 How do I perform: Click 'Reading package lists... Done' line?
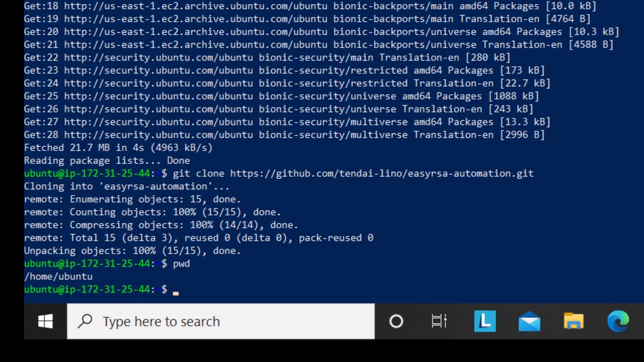[x=107, y=161]
